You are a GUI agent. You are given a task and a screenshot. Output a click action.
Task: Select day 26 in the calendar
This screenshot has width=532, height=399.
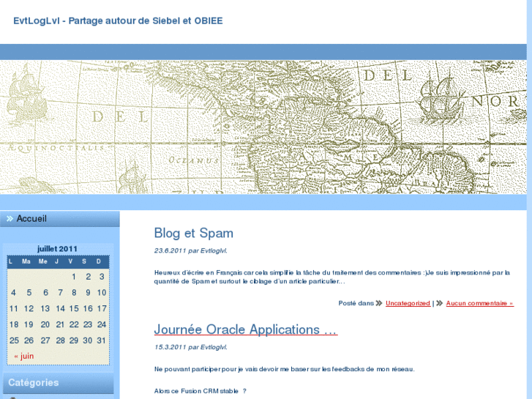tap(29, 340)
